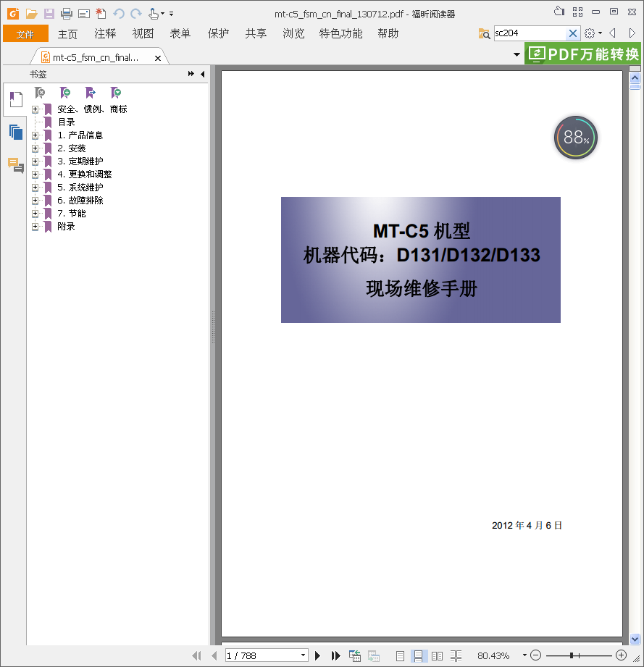
Task: Enable single page view mode
Action: pos(400,655)
